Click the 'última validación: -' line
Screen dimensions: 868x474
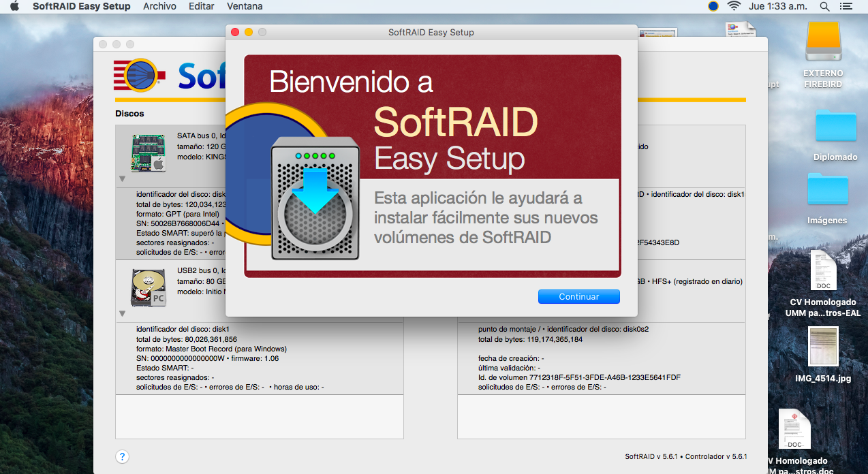(510, 368)
